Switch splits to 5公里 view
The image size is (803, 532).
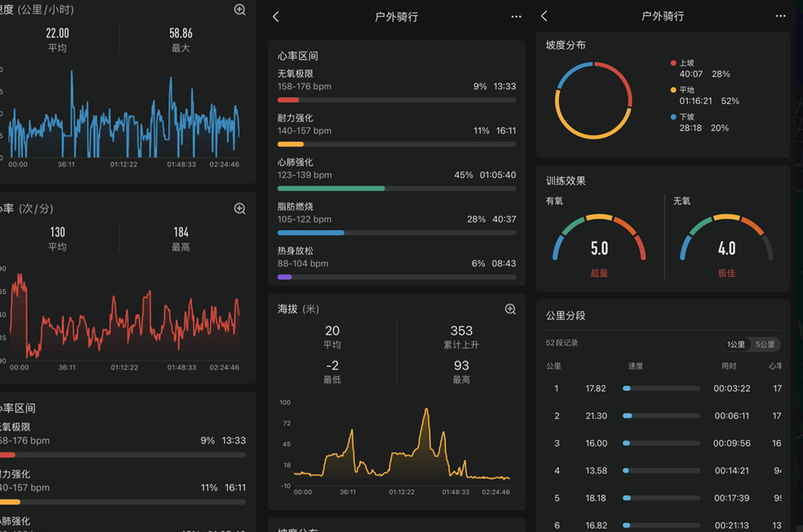click(765, 344)
